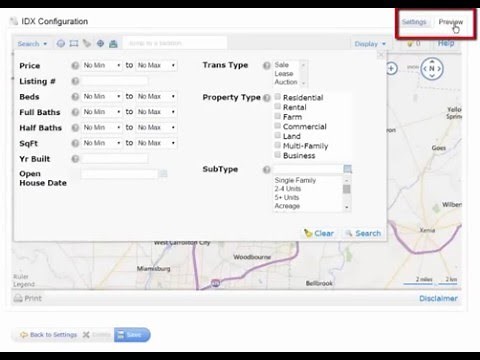Pan map north with compass up arrow
Screen dimensions: 480x360
tap(432, 62)
